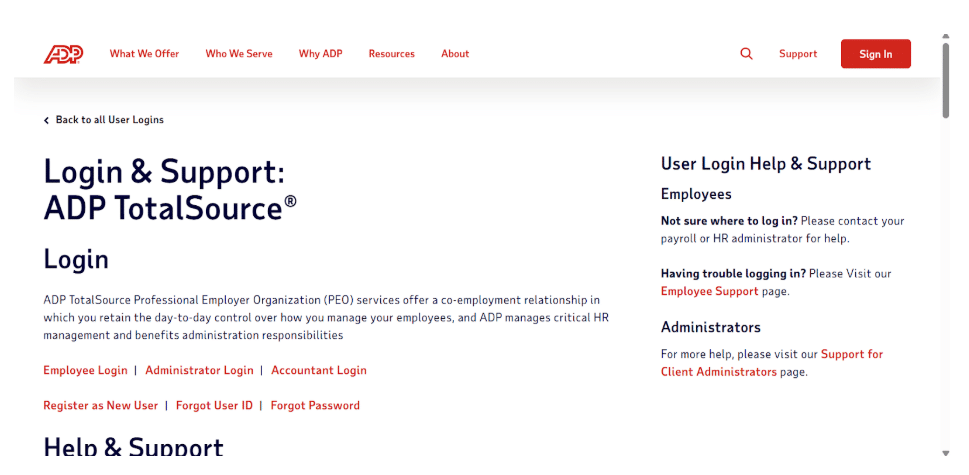Click the 'Administrators' subheading

[711, 327]
